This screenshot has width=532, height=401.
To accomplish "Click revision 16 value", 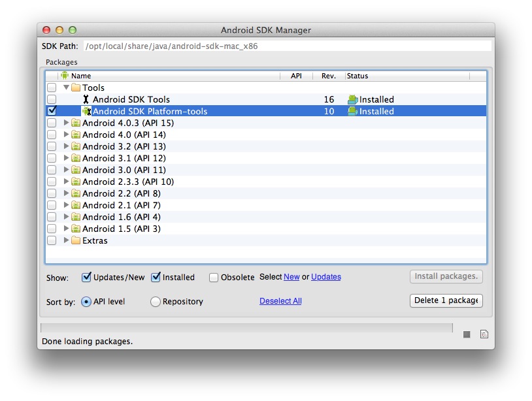I will tap(329, 99).
